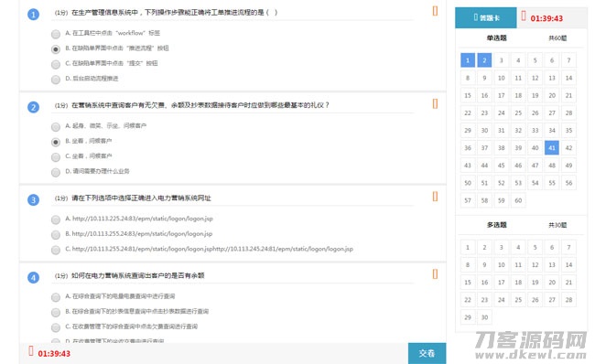Open multi-choice question 22 under 多选题
This screenshot has height=364, width=595.
pos(468,300)
